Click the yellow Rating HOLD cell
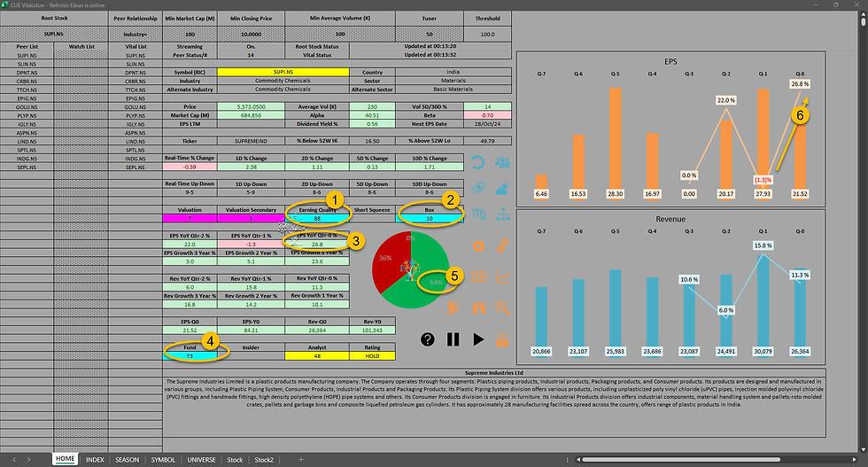This screenshot has height=467, width=868. 373,355
